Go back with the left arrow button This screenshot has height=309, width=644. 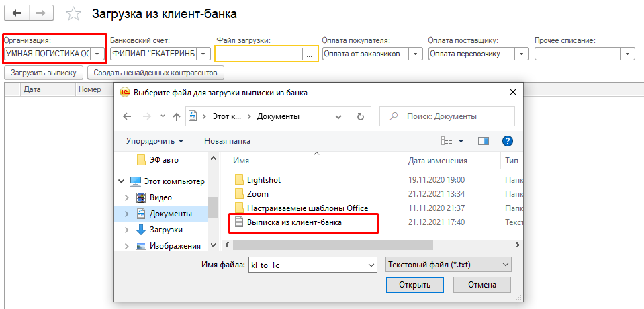coord(17,13)
